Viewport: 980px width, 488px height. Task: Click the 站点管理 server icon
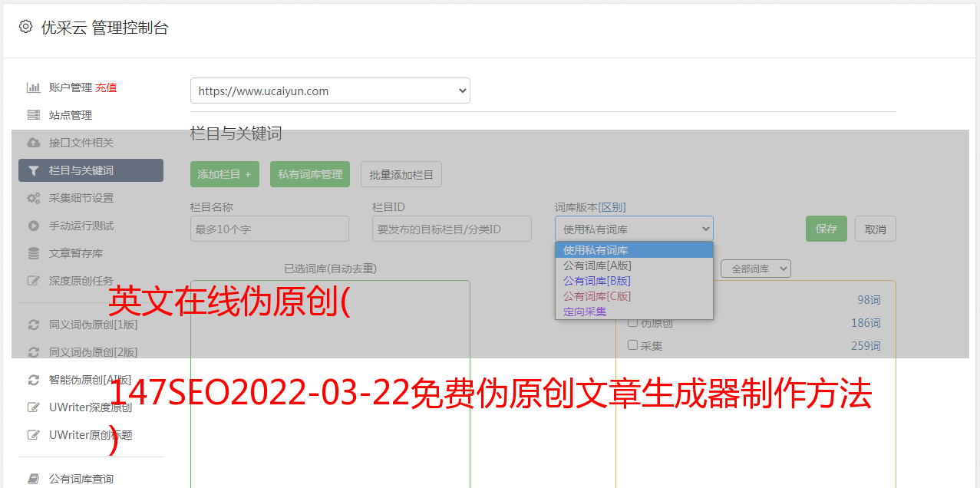[x=33, y=115]
